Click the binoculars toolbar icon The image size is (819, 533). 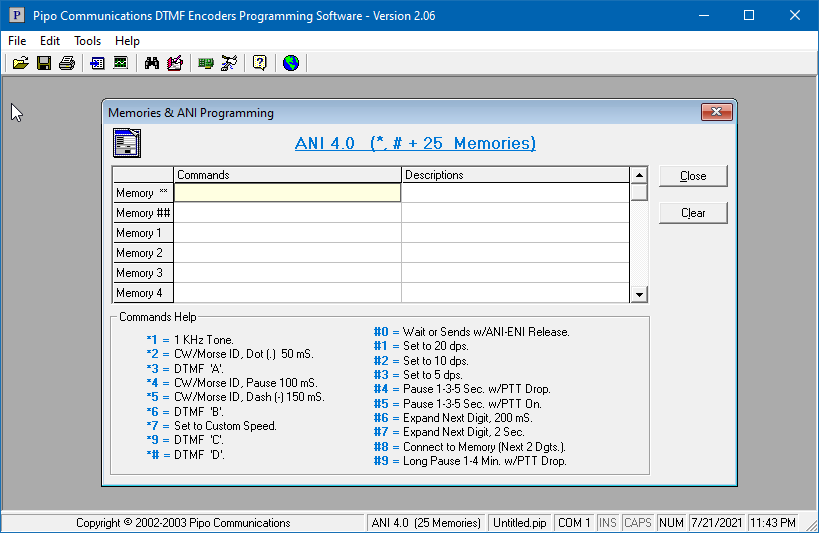(x=152, y=63)
